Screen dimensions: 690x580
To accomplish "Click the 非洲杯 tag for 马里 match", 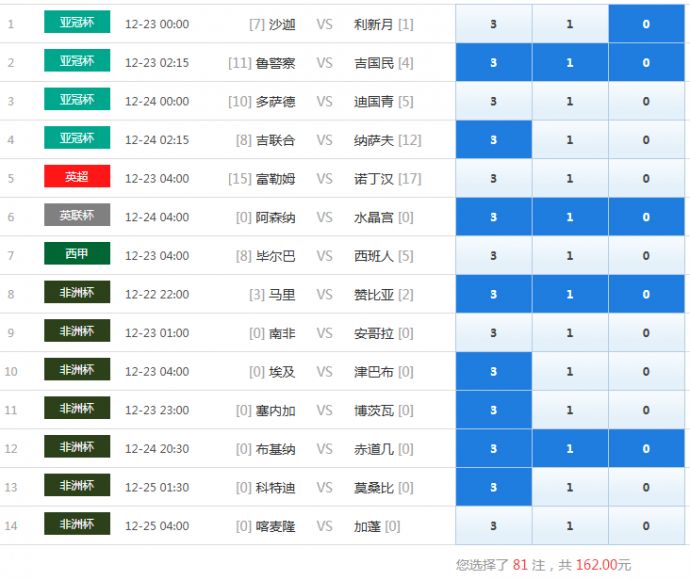I will coord(77,293).
